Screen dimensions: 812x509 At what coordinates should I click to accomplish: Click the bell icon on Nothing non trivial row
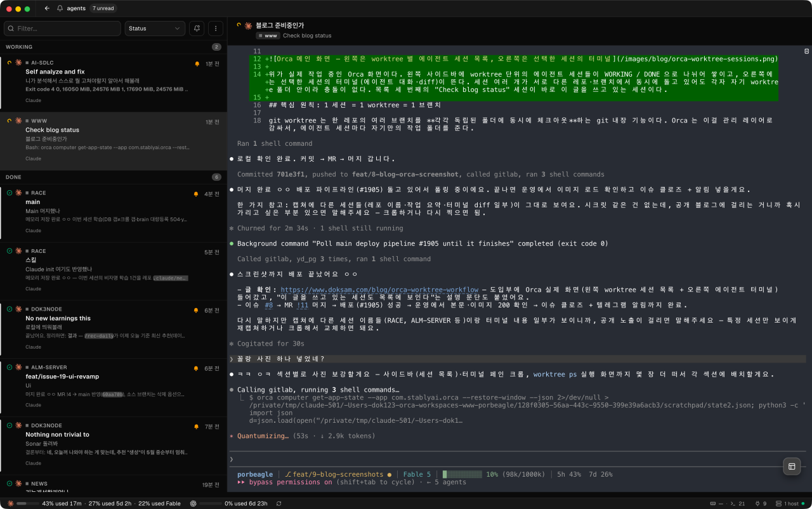[x=197, y=427]
